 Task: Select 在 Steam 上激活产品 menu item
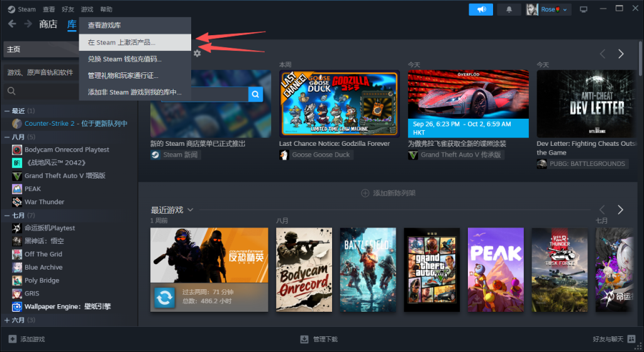pyautogui.click(x=121, y=42)
